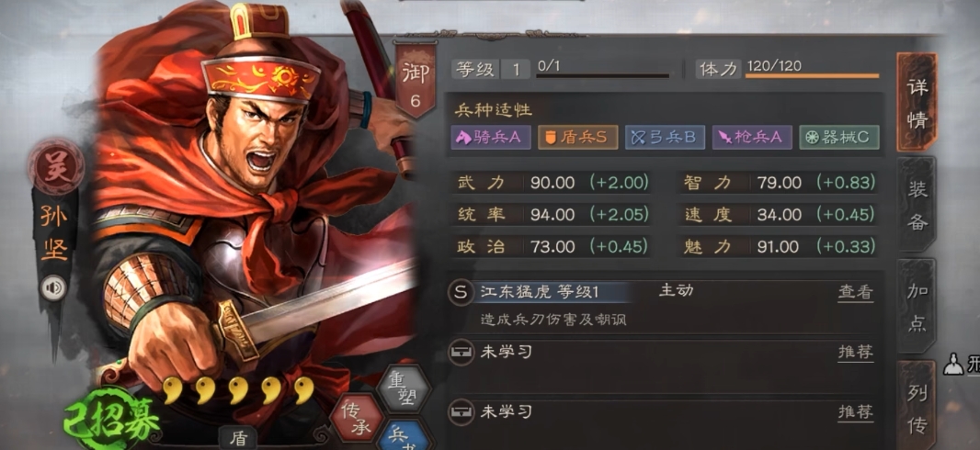The image size is (980, 450).
Task: Click the 吴 faction emblem
Action: pos(56,166)
